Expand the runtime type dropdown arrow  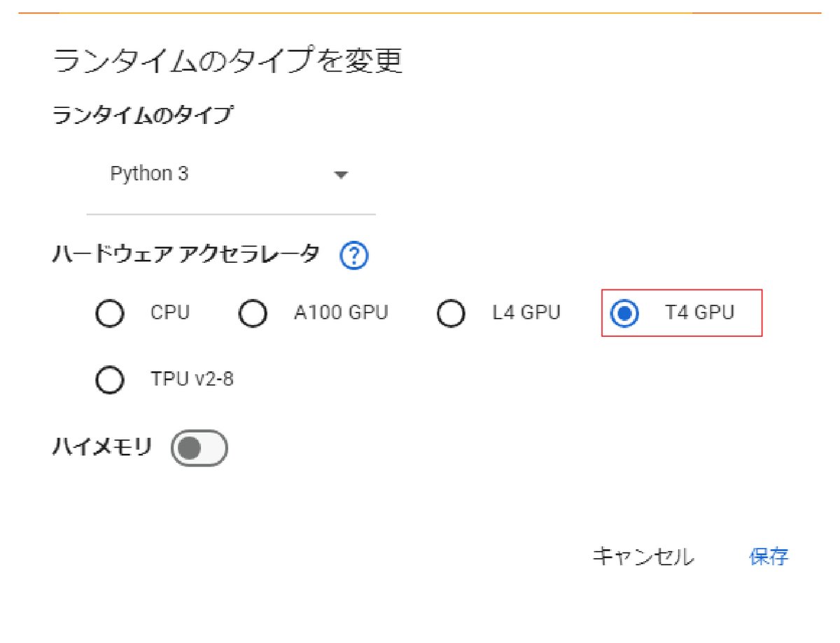click(341, 175)
